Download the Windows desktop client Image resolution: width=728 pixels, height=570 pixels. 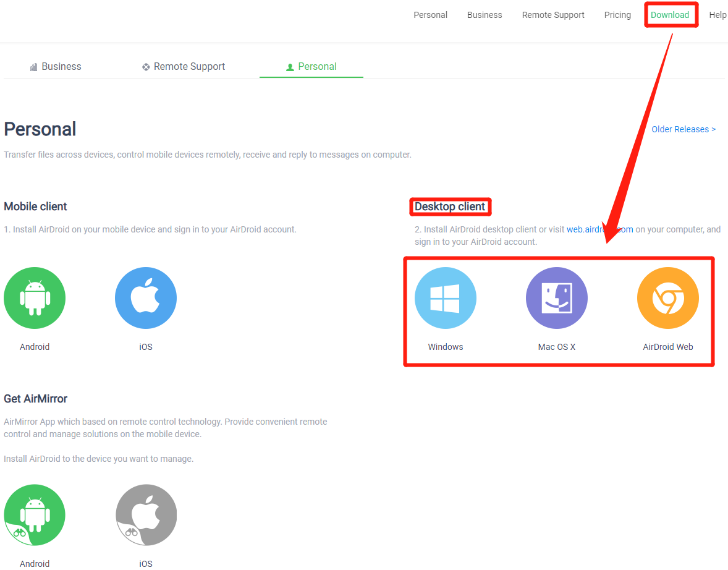click(x=446, y=297)
